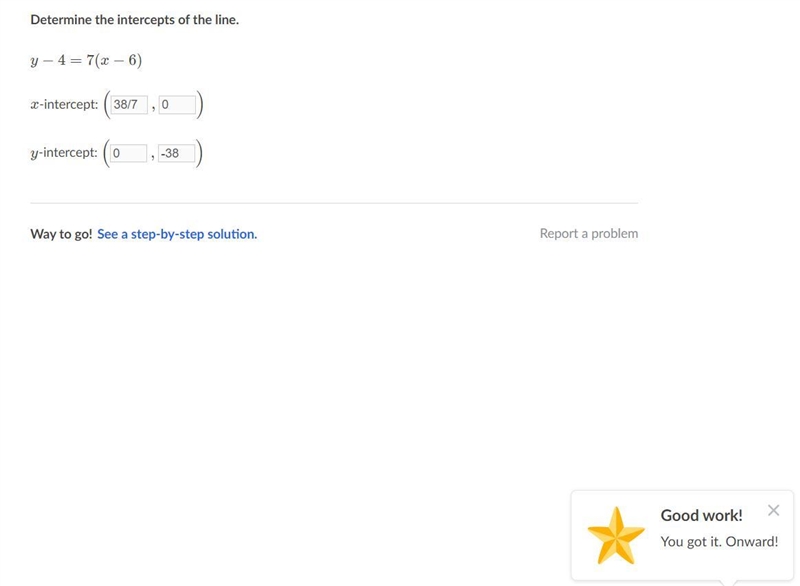This screenshot has height=586, width=800.
Task: Click the y-intercept label
Action: pos(64,153)
